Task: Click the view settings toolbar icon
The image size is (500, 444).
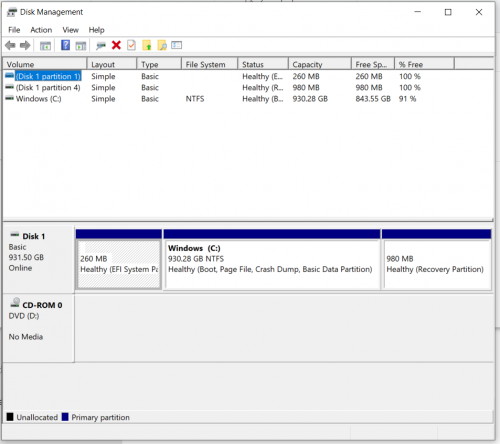Action: [176, 45]
